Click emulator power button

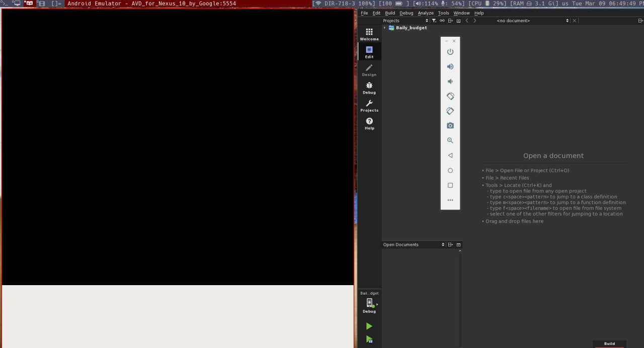450,52
